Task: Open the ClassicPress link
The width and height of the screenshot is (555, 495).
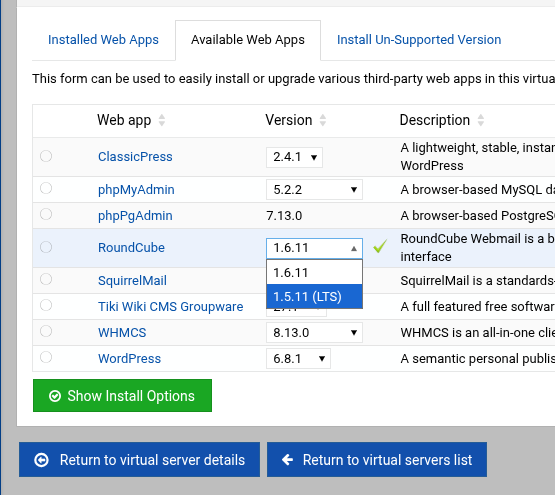Action: tap(135, 157)
